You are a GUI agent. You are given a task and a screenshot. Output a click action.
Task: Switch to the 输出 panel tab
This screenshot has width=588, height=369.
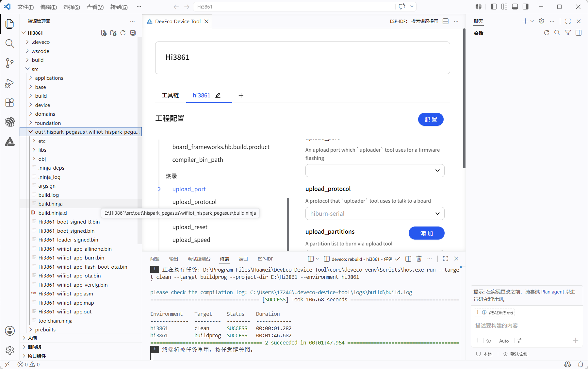coord(173,259)
